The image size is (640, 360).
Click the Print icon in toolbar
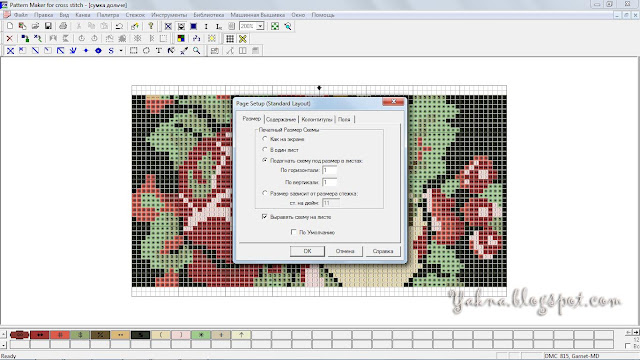(x=63, y=26)
